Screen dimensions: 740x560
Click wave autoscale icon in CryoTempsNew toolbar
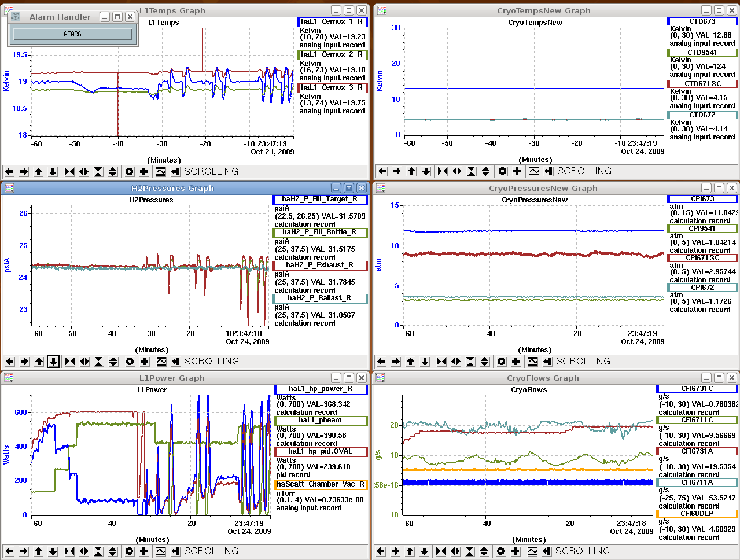coord(534,171)
